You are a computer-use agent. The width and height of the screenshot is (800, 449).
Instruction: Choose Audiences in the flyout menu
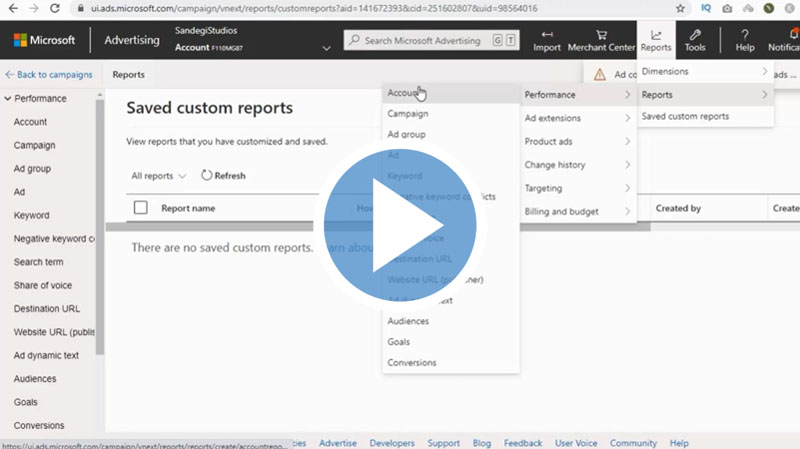tap(451, 321)
